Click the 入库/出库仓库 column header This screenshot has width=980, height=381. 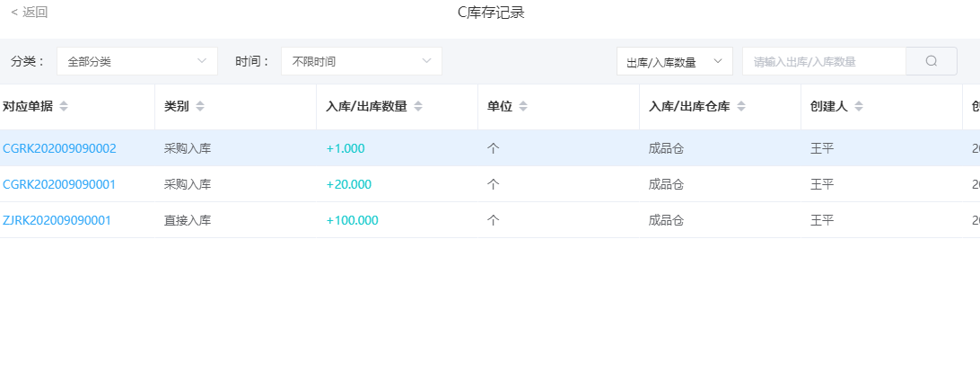pos(689,107)
